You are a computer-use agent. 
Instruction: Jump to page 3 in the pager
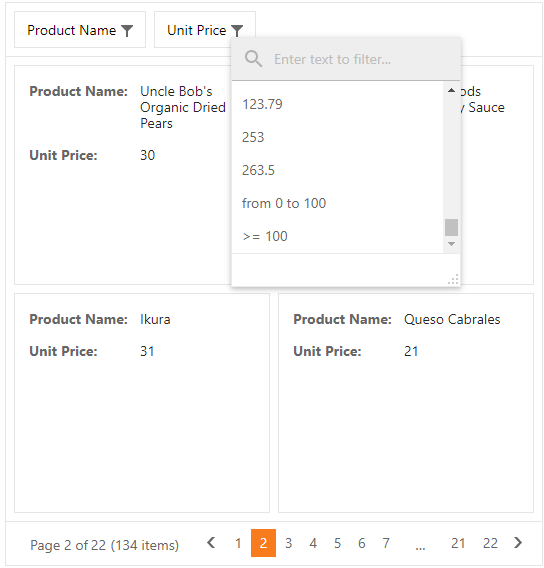coord(288,543)
